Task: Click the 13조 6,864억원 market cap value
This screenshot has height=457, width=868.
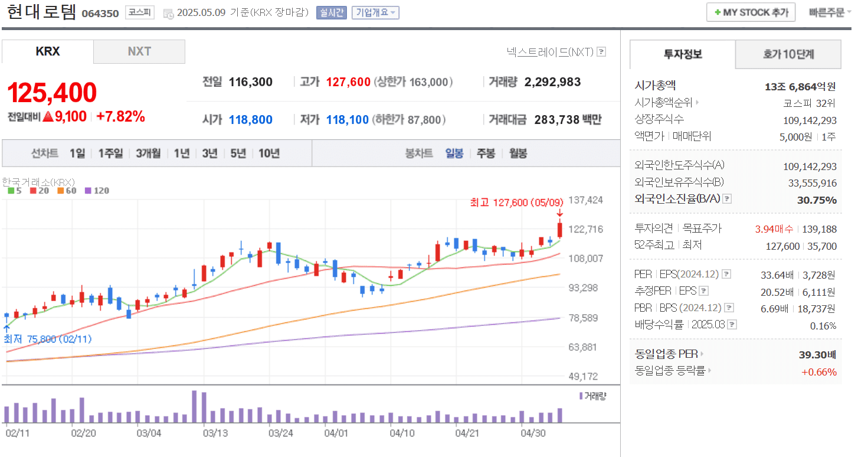Action: click(800, 87)
